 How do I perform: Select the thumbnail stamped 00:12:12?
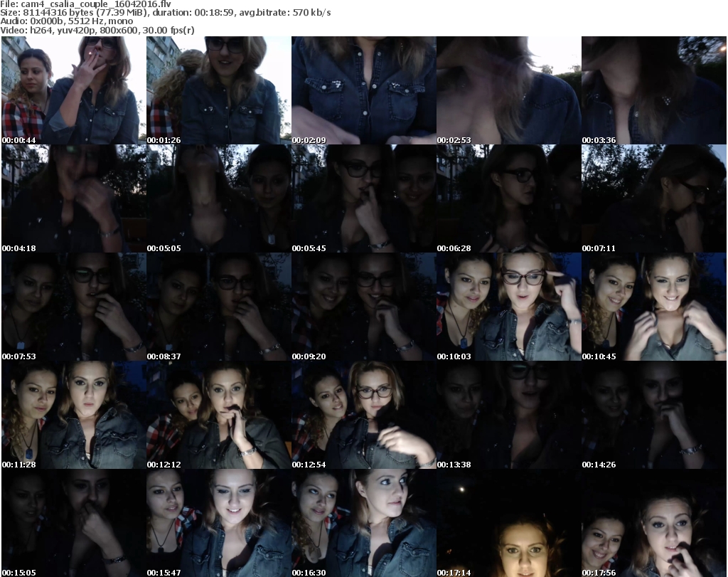219,415
